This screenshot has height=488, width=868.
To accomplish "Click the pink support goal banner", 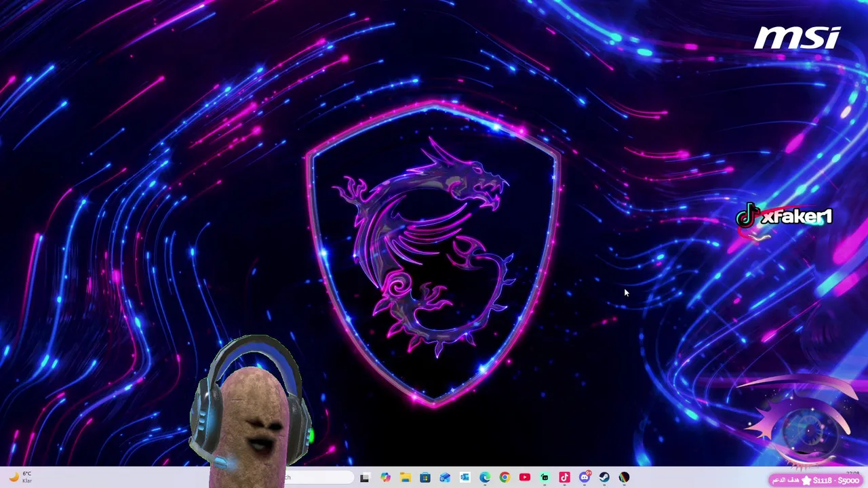I will click(x=815, y=480).
